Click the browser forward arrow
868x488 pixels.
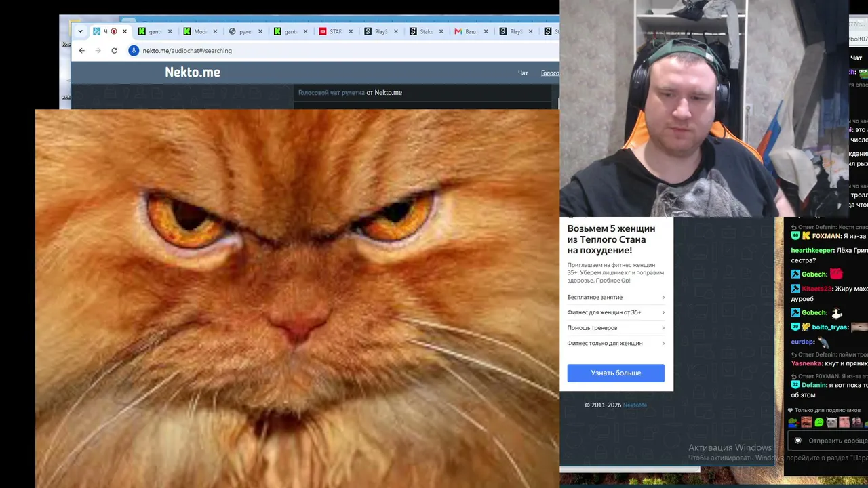click(98, 51)
